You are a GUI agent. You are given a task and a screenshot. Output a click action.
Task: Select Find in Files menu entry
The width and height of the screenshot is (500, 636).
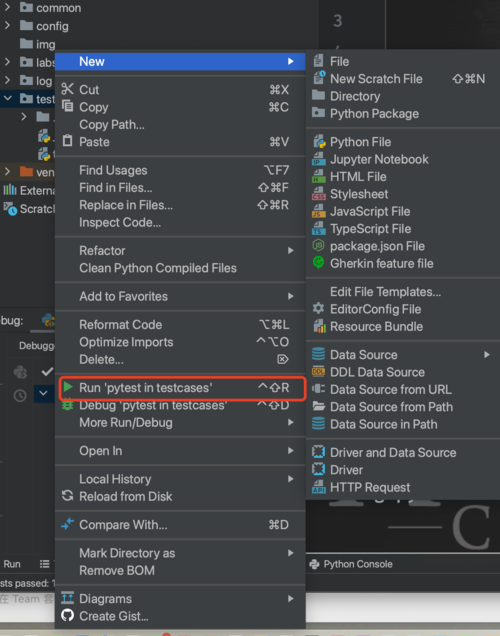pos(180,187)
